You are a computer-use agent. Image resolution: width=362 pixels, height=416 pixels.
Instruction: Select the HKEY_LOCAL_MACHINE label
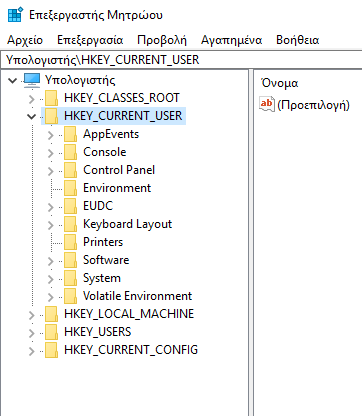click(129, 314)
